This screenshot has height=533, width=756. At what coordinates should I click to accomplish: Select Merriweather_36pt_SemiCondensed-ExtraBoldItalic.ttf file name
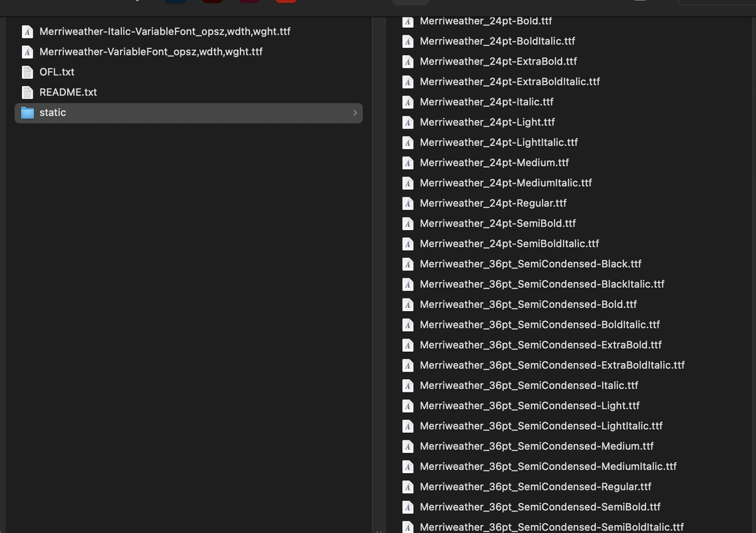pyautogui.click(x=553, y=365)
